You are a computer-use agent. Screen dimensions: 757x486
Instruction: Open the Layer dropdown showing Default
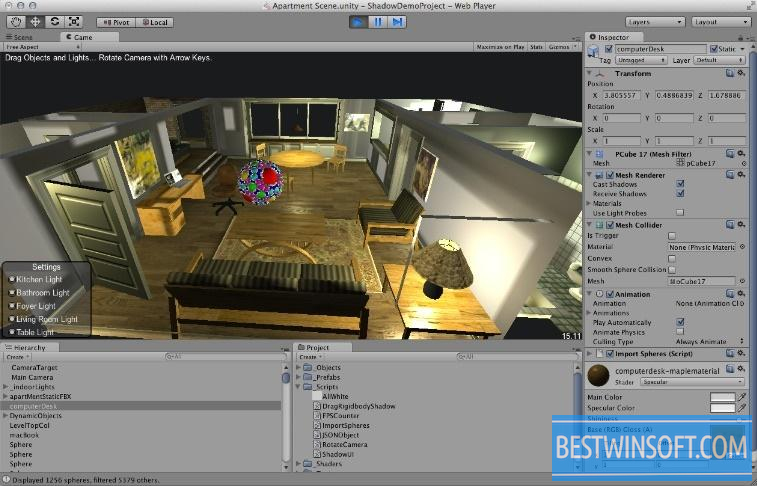pyautogui.click(x=719, y=60)
